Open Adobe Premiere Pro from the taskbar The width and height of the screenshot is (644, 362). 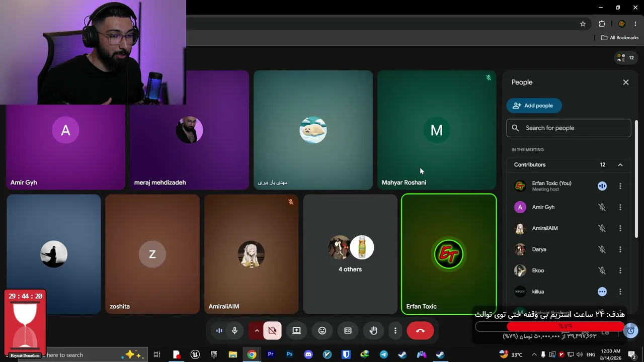tap(270, 355)
